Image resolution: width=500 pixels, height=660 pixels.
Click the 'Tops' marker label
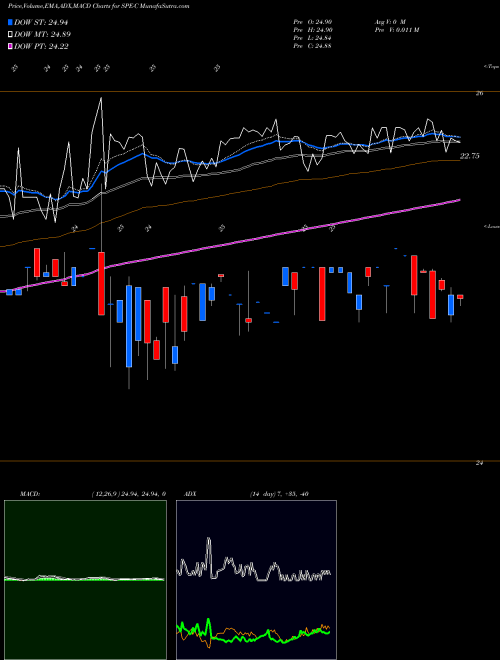pyautogui.click(x=492, y=67)
